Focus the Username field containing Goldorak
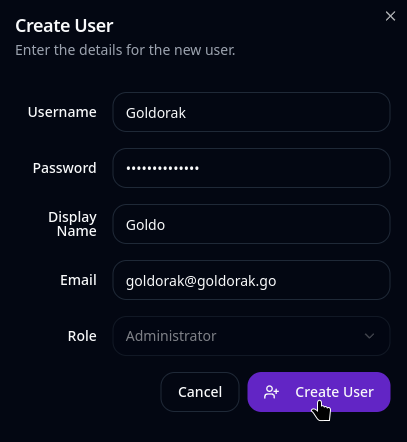The width and height of the screenshot is (407, 442). tap(251, 112)
